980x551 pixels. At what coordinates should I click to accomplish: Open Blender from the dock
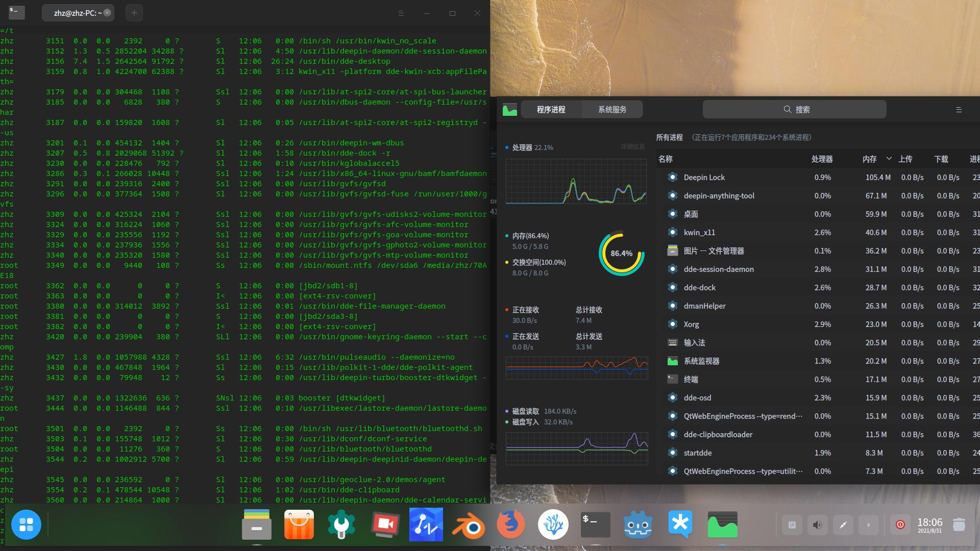click(x=468, y=524)
